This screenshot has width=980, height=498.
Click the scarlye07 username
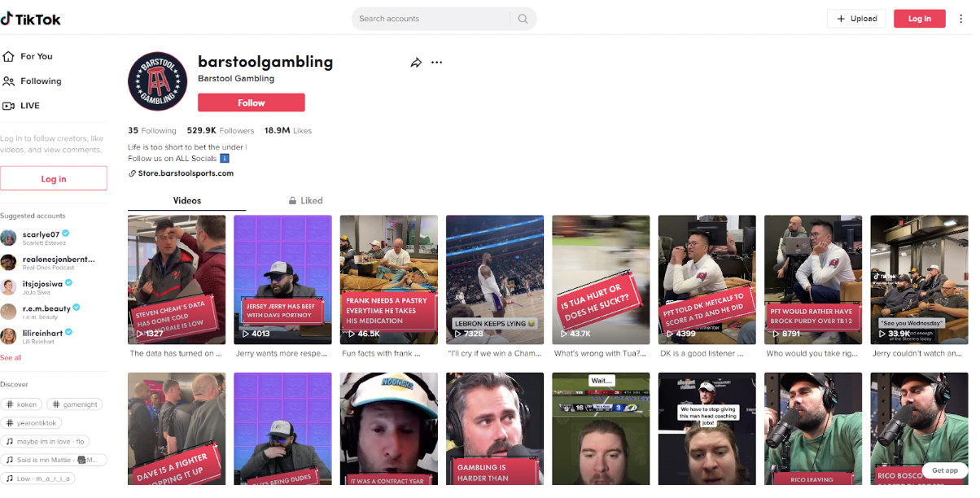click(41, 234)
